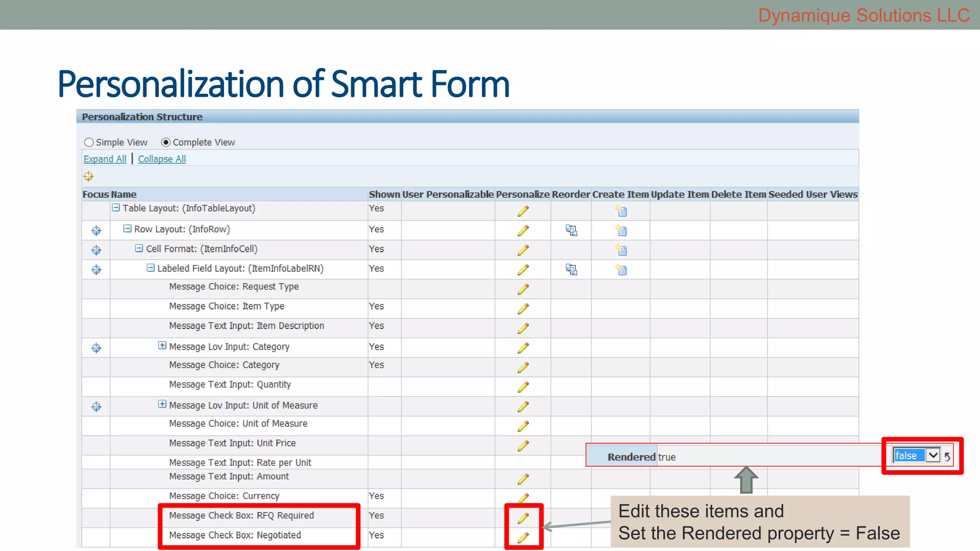Viewport: 980px width, 551px height.
Task: Collapse the Labeled Field Layout node
Action: [150, 268]
